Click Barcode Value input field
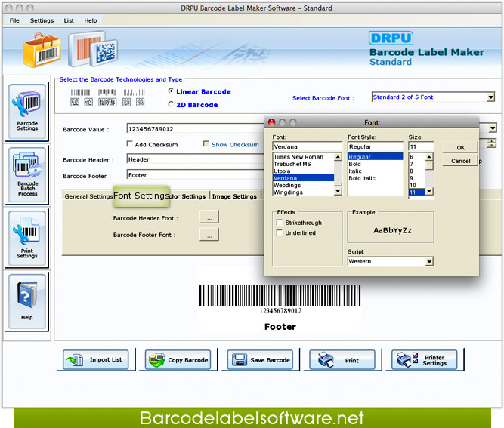Image resolution: width=504 pixels, height=428 pixels. (196, 129)
